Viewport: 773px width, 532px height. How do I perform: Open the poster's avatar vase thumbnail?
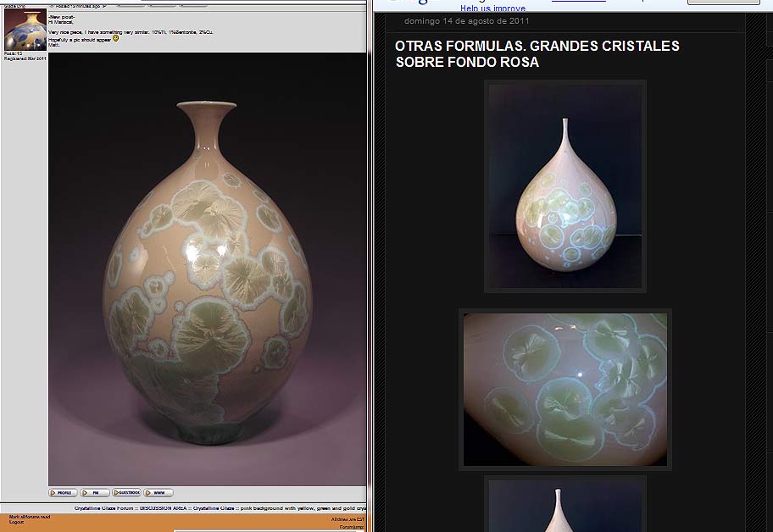pyautogui.click(x=25, y=30)
